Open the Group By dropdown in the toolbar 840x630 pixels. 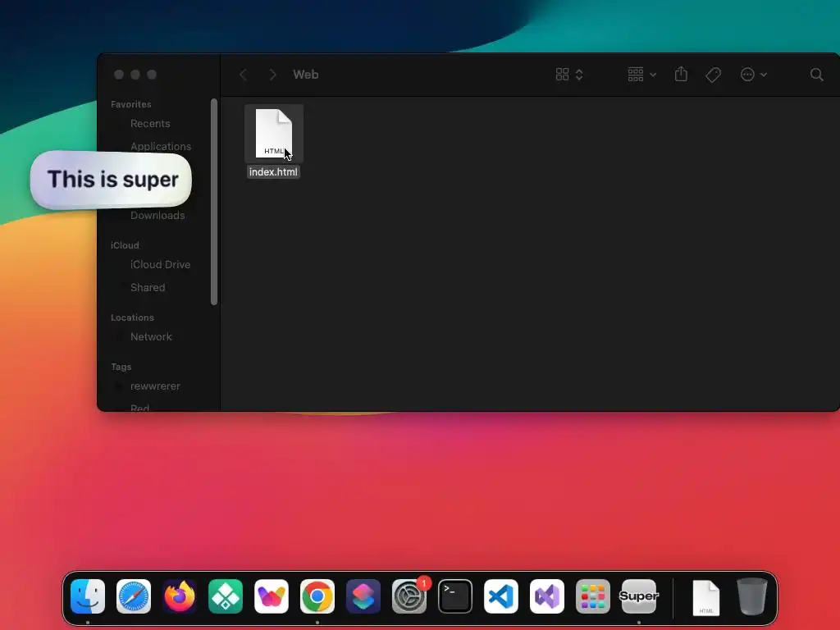tap(641, 75)
